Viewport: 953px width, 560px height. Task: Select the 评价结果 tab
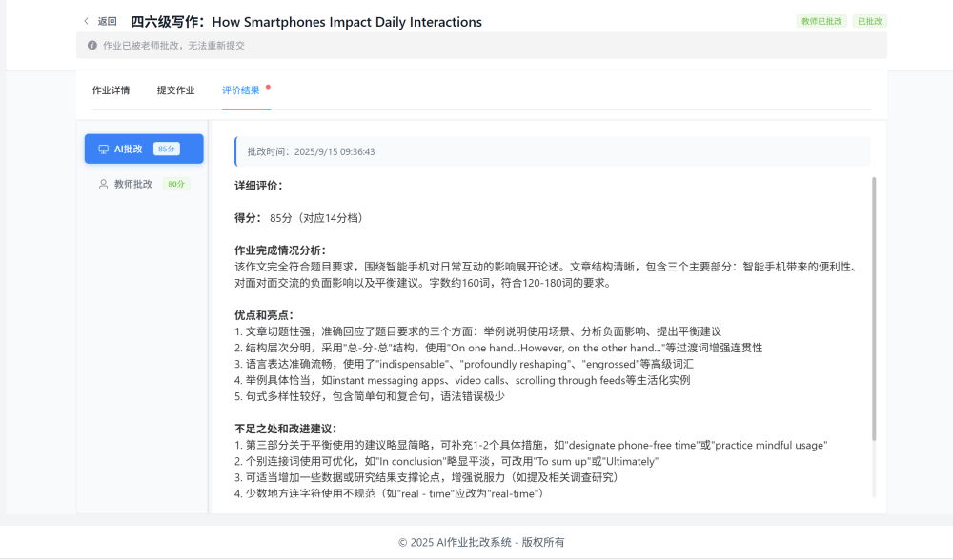click(241, 90)
